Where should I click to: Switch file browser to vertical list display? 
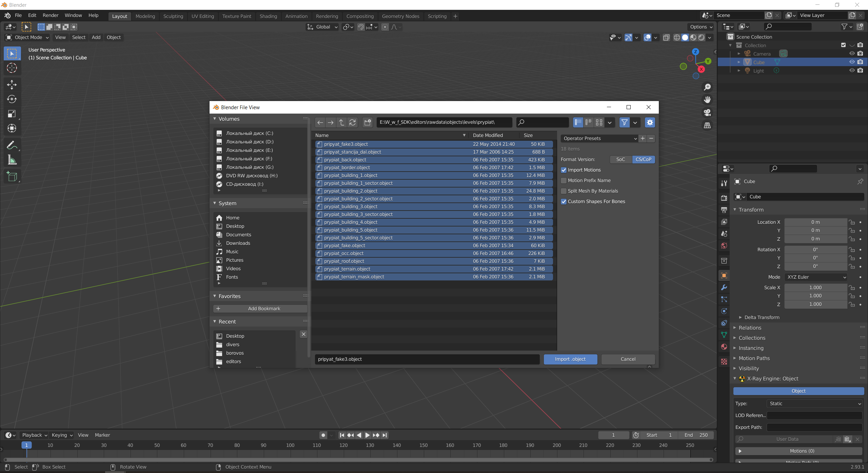(x=578, y=122)
